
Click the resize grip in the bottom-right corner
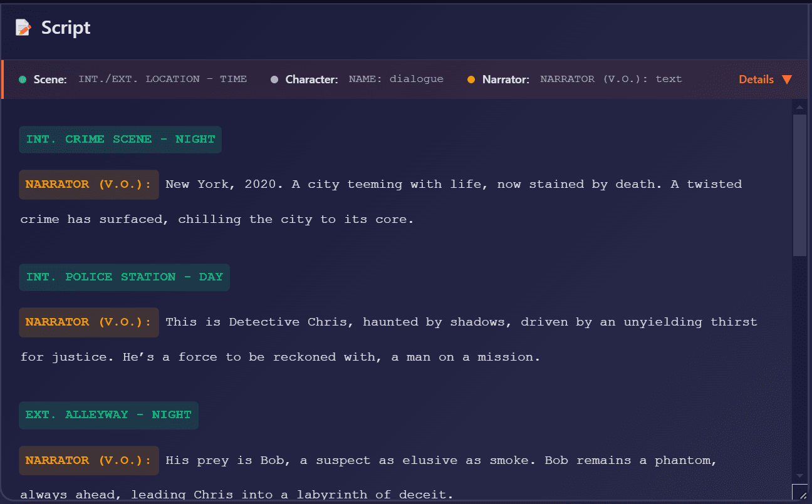801,494
